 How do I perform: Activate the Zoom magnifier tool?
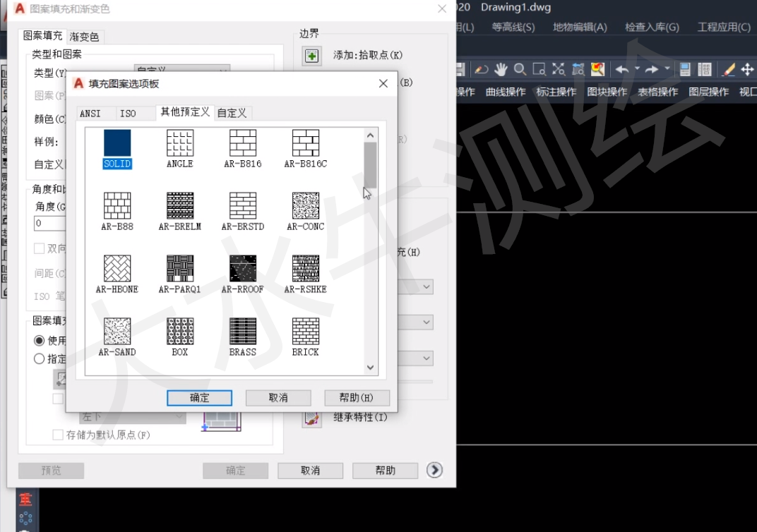[x=519, y=68]
